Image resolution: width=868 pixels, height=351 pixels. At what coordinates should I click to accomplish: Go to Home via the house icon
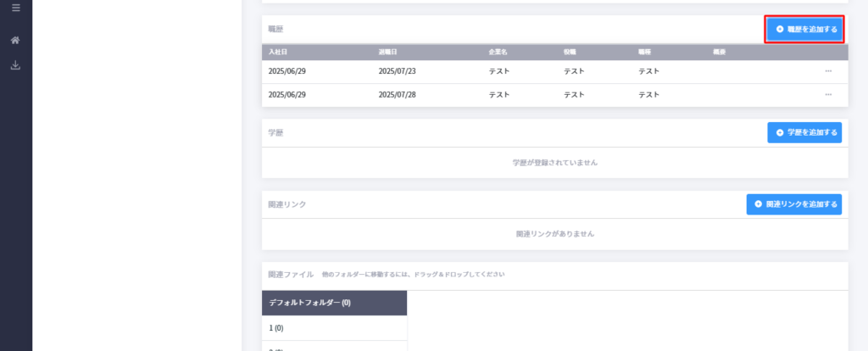15,40
